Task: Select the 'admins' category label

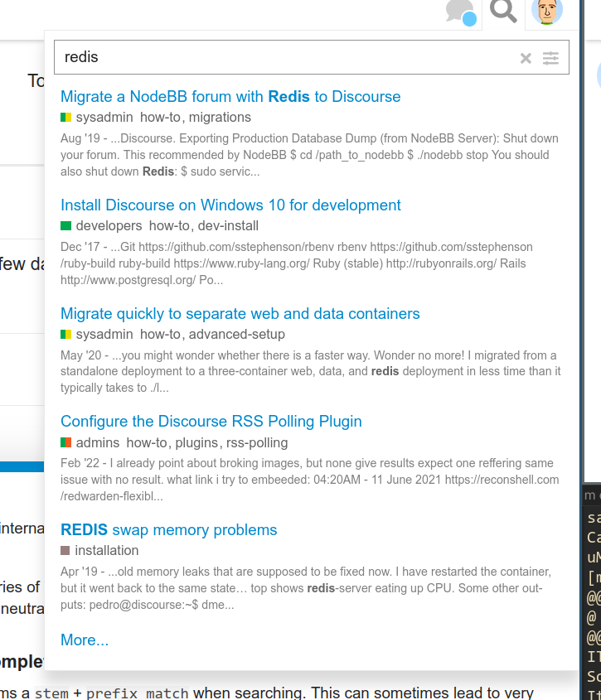Action: 98,443
